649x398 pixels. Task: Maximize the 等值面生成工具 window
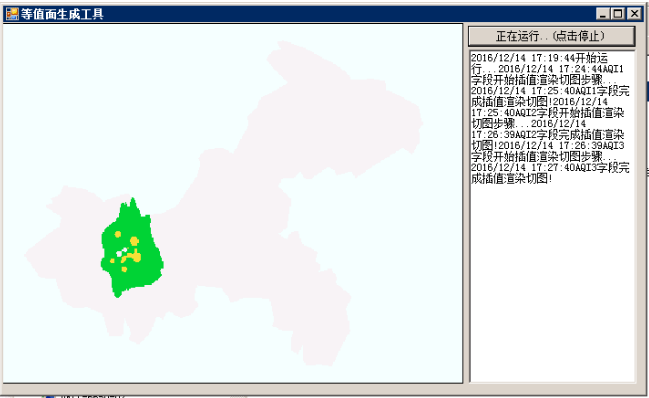point(618,14)
